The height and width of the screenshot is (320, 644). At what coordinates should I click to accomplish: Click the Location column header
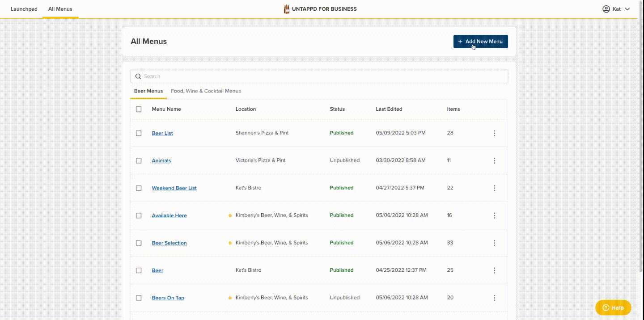pyautogui.click(x=246, y=109)
